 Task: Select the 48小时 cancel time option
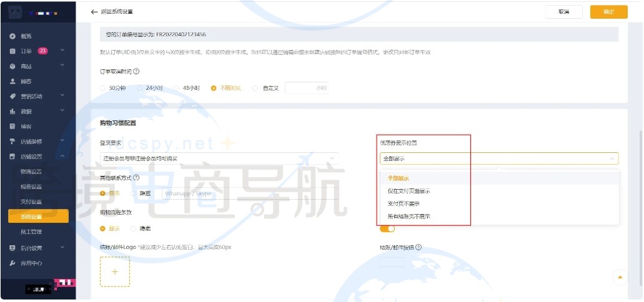click(177, 88)
